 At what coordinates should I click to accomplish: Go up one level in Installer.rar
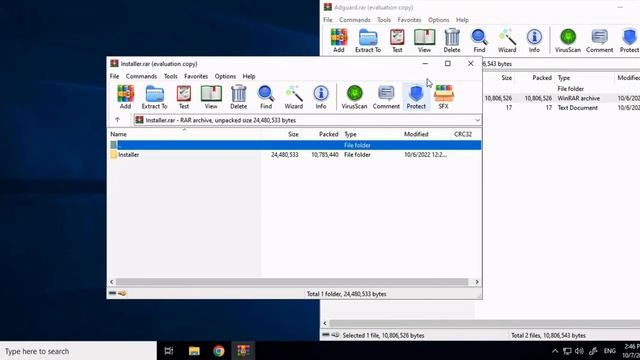[118, 120]
